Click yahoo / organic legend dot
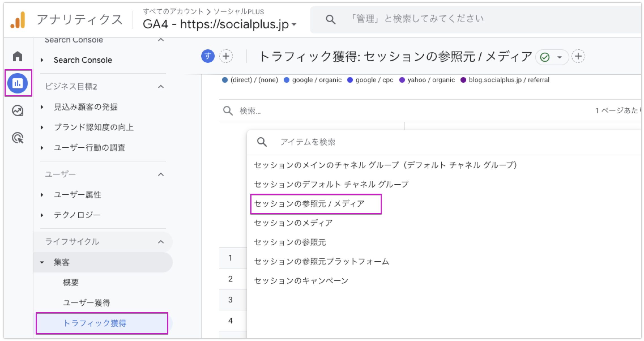This screenshot has width=644, height=341. (402, 80)
